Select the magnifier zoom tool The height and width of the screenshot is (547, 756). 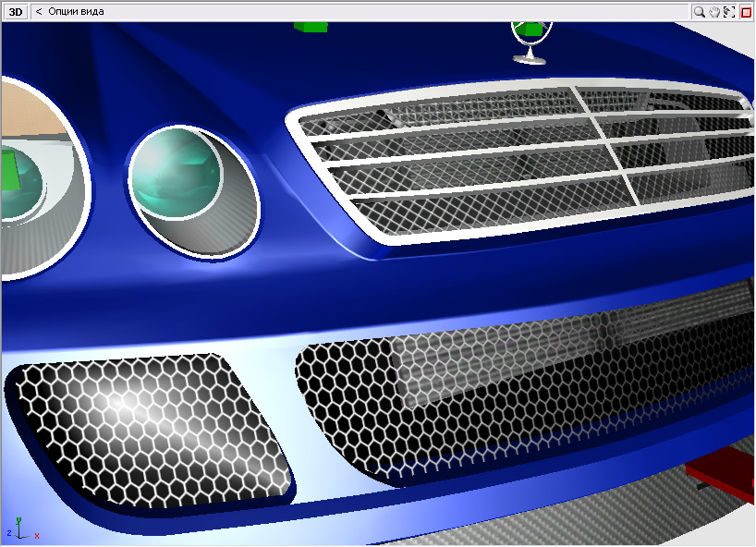699,12
